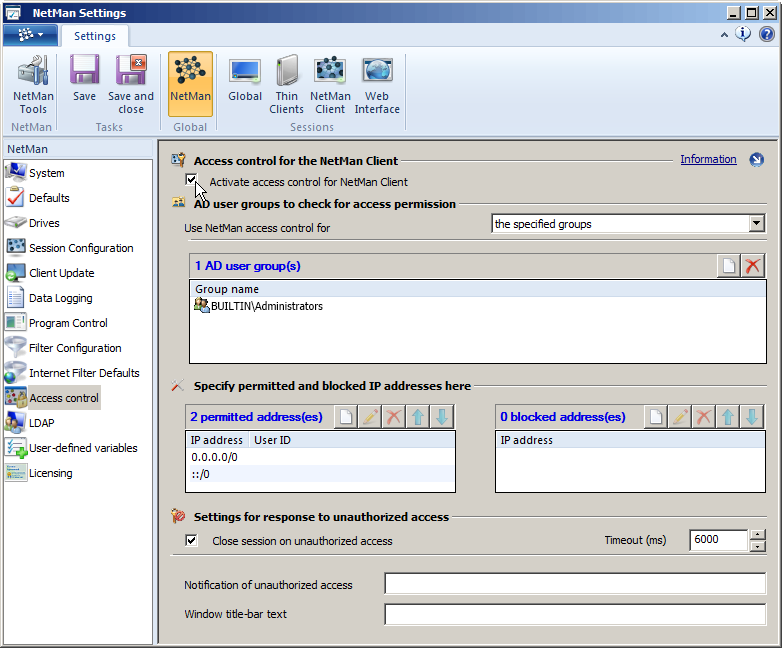
Task: Add a new blocked IP address
Action: [654, 417]
